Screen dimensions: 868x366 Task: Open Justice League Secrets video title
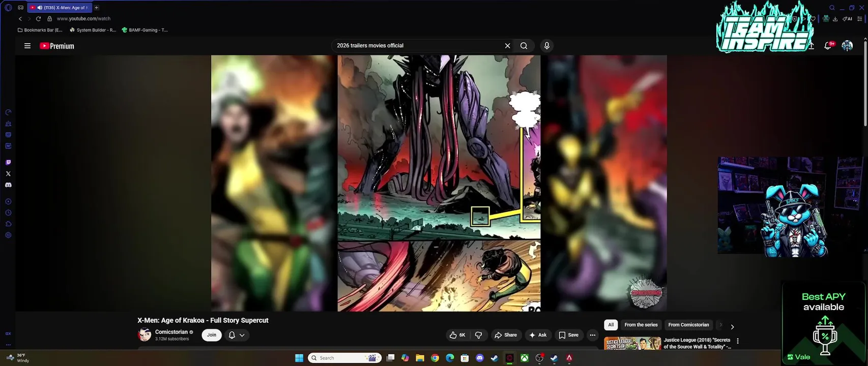pos(697,343)
